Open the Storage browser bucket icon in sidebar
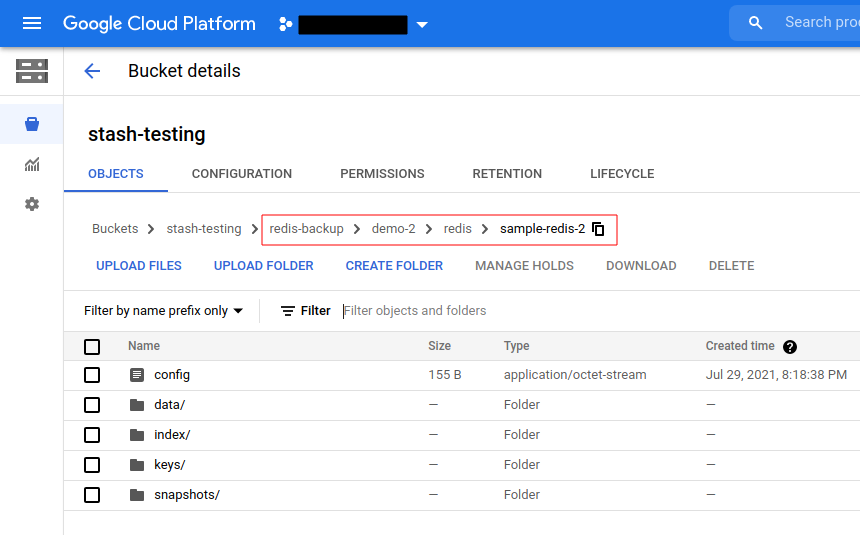Screen dimensions: 860x535 (32, 124)
